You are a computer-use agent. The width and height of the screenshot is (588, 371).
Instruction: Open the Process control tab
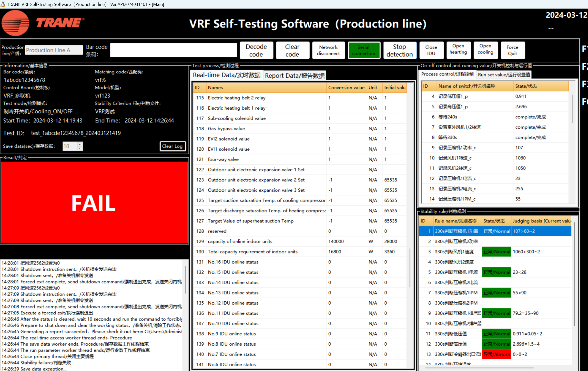(447, 74)
